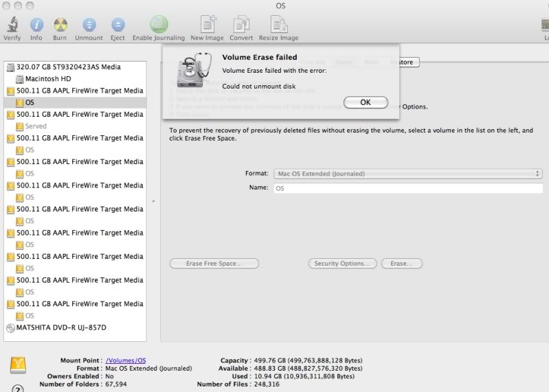Click the FireWire disk icon beside Mount Point
549x392 pixels.
(x=18, y=365)
